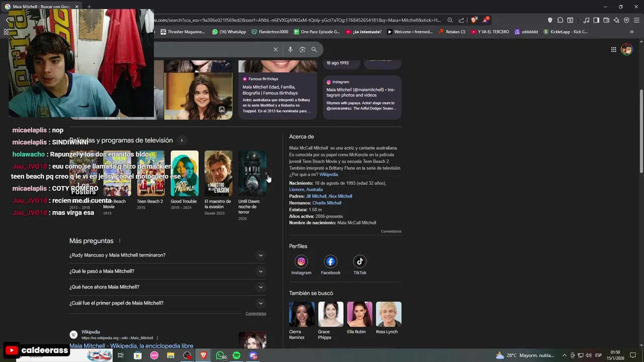The image size is (644, 362).
Task: Open File Explorer from the taskbar
Action: coord(171,355)
